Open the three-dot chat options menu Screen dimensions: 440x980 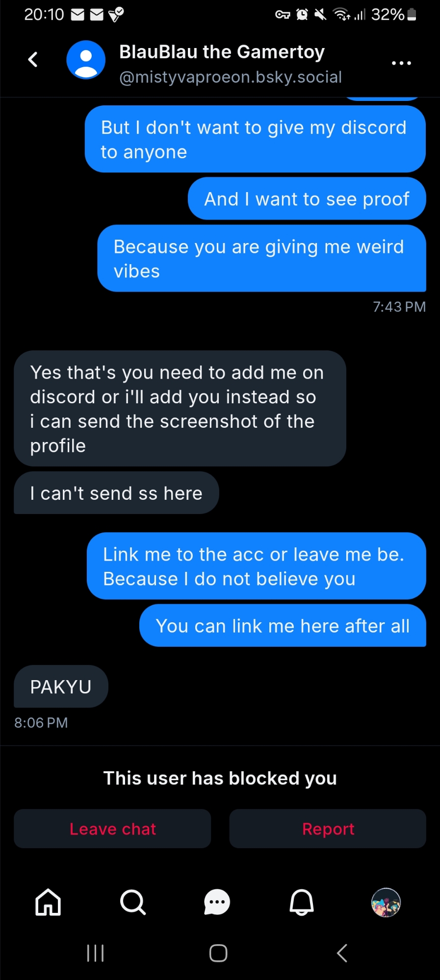(401, 63)
